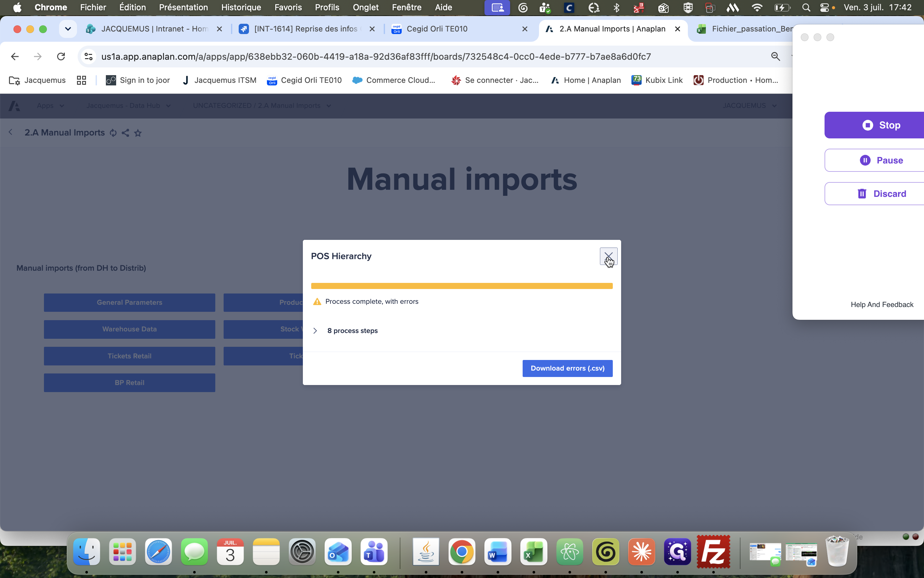Open the Fichier menu
Image resolution: width=924 pixels, height=578 pixels.
tap(93, 7)
